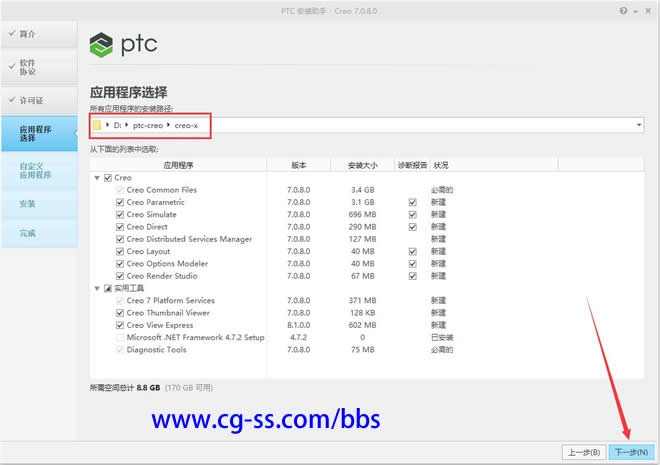Viewport: 660px width, 465px height.
Task: Open the installation path dropdown
Action: [639, 125]
